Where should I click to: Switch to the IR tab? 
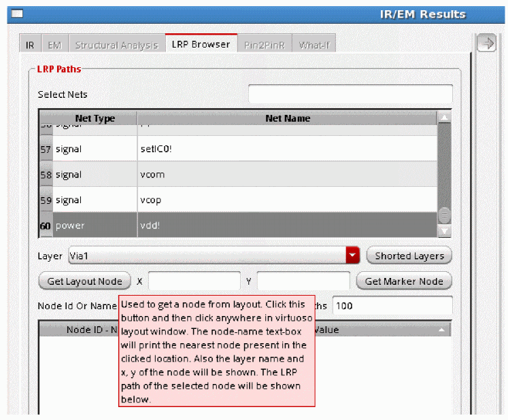coord(30,45)
